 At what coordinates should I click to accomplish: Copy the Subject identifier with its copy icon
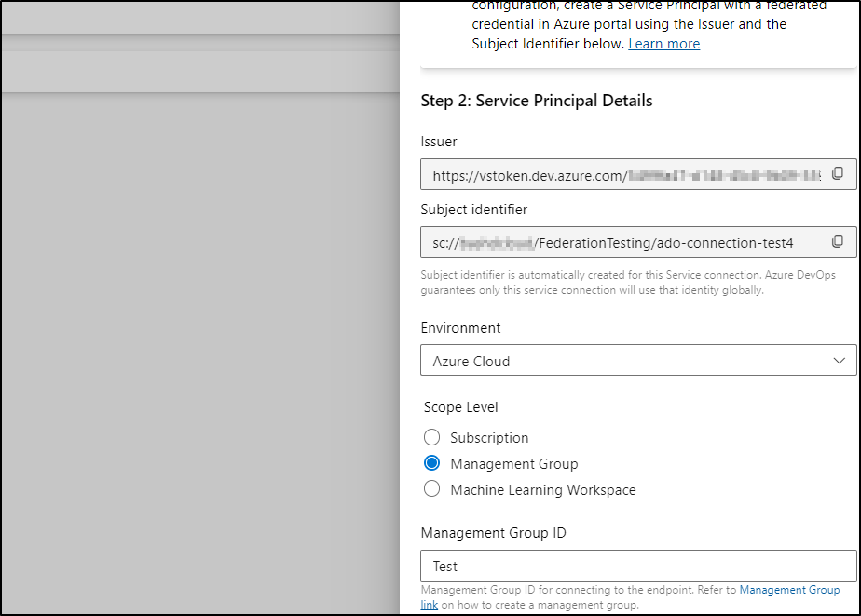click(838, 242)
